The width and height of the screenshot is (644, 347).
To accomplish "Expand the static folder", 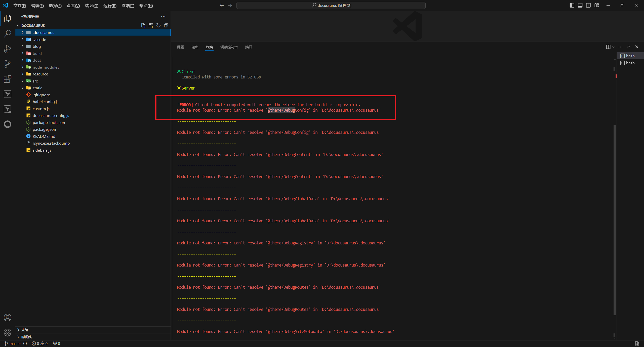I will point(93,88).
